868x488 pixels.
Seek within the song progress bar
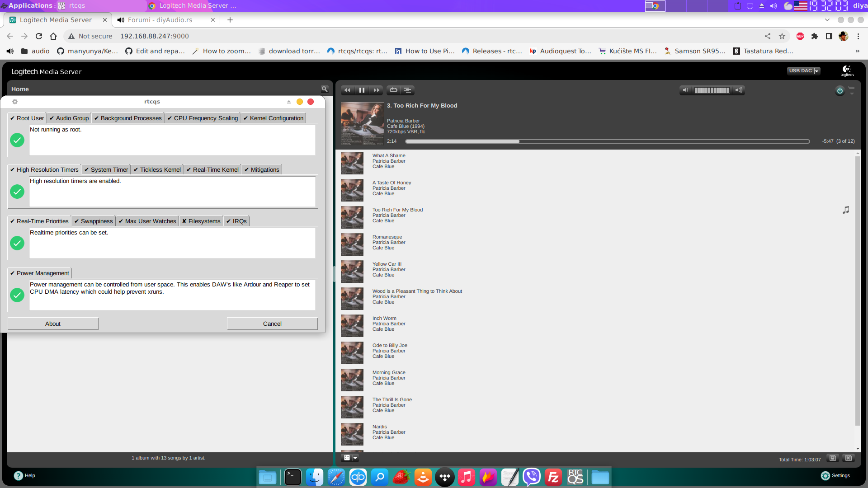pos(607,141)
